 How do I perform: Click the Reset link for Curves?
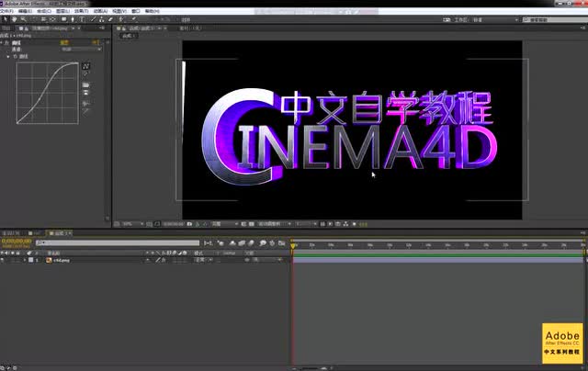coord(64,43)
